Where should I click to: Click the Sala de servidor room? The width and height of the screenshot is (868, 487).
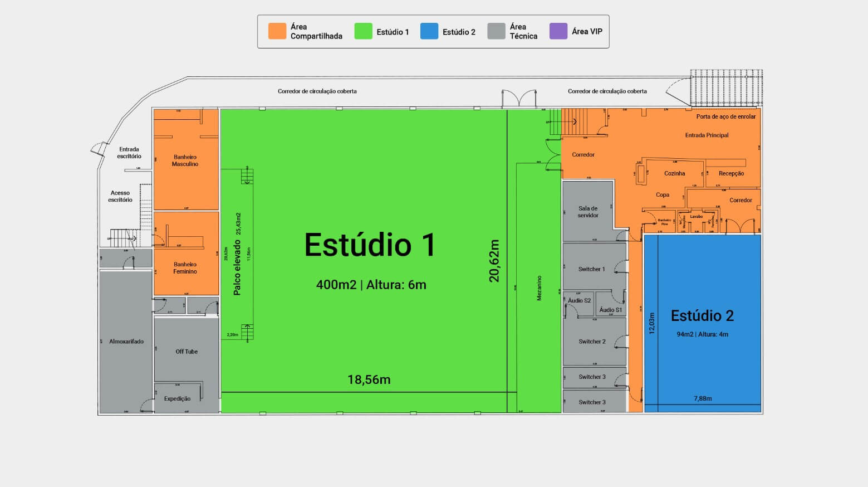pyautogui.click(x=588, y=212)
